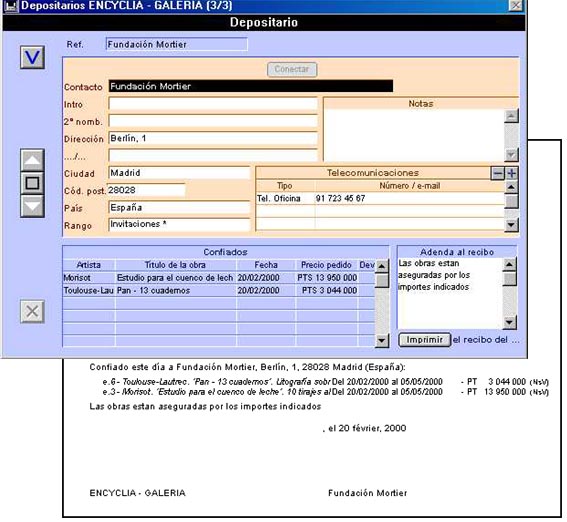
Task: Click price PTS 13 950 000
Action: [x=327, y=278]
